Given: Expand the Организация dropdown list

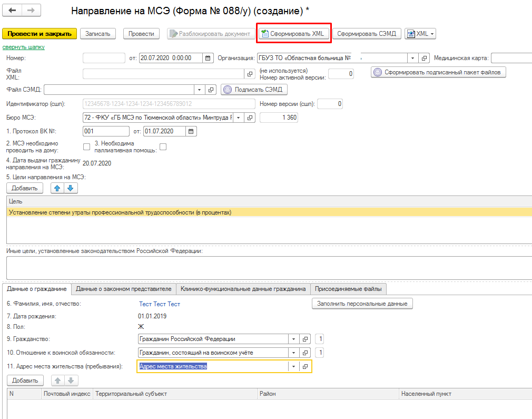Looking at the screenshot, I should point(412,58).
